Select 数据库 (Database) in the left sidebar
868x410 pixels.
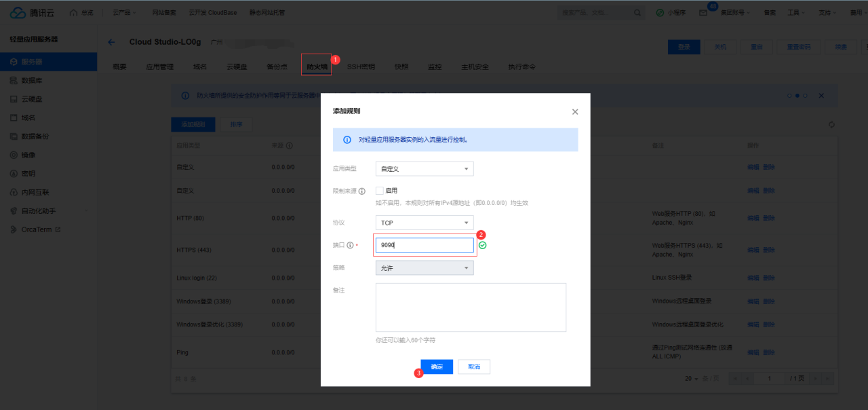click(27, 79)
